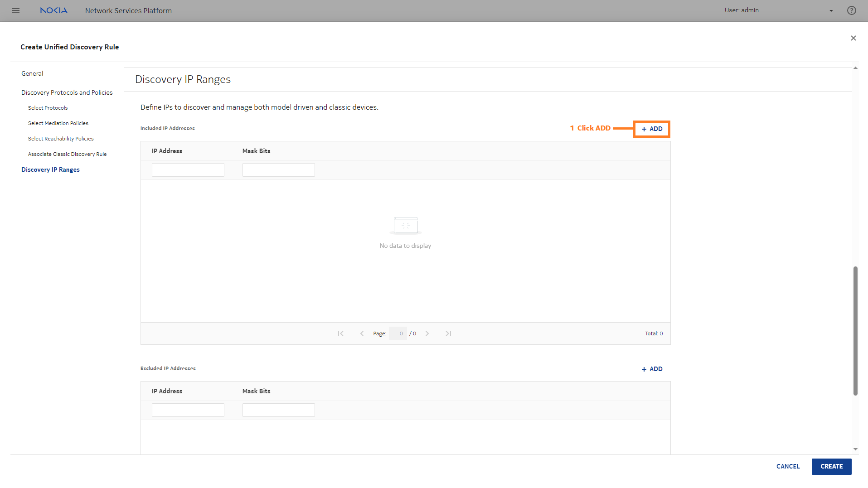The width and height of the screenshot is (868, 488).
Task: Open Select Mediation Policies step
Action: click(x=58, y=123)
